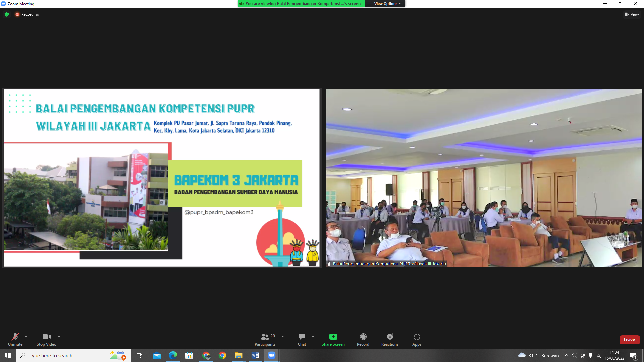644x362 pixels.
Task: Expand Chat options arrow
Action: (313, 337)
